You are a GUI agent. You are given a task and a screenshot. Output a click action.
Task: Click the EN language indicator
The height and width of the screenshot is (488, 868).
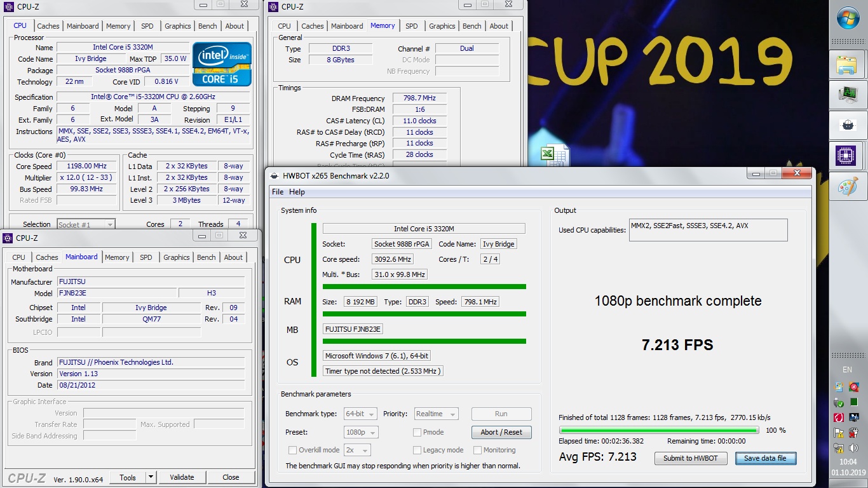click(847, 370)
